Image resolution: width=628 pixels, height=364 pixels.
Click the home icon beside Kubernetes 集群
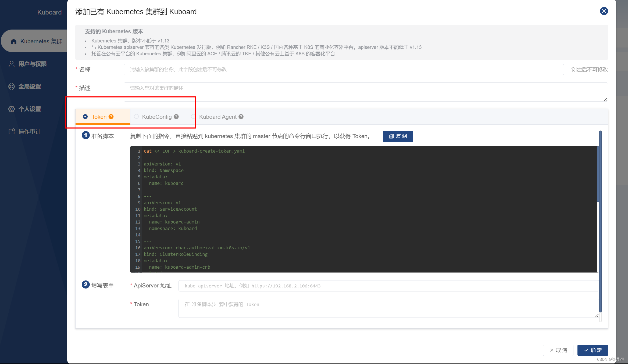(x=14, y=41)
